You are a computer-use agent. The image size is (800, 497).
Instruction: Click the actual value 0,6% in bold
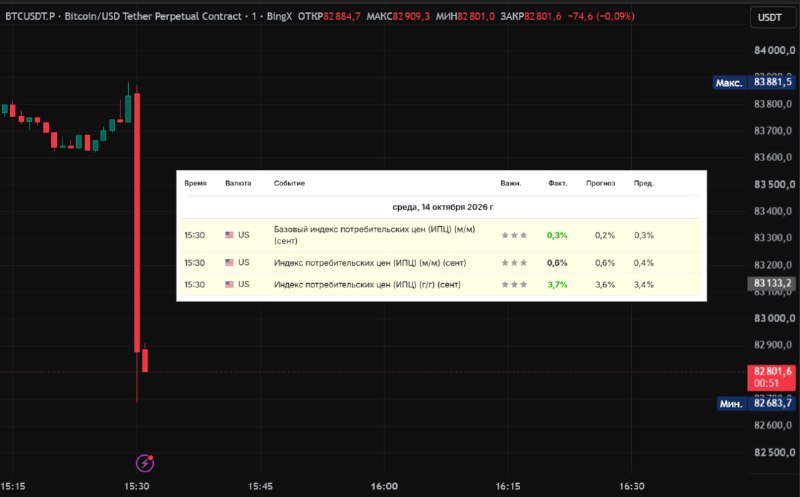557,263
